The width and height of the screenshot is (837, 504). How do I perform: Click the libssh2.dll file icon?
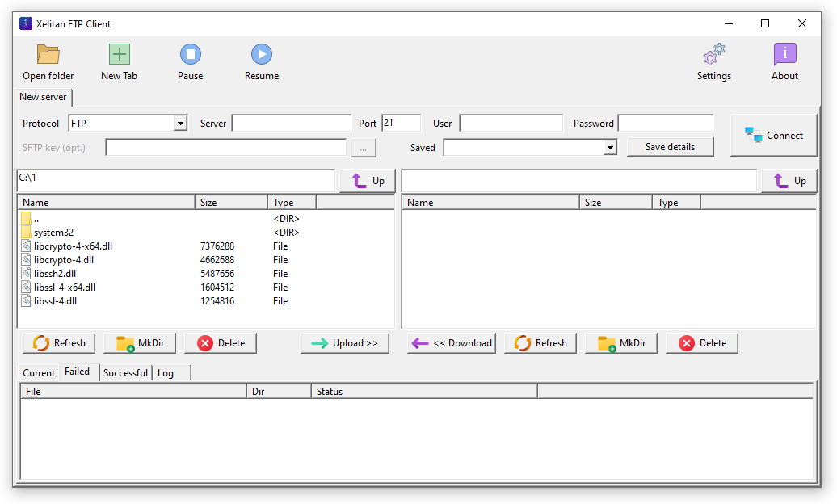click(x=26, y=273)
